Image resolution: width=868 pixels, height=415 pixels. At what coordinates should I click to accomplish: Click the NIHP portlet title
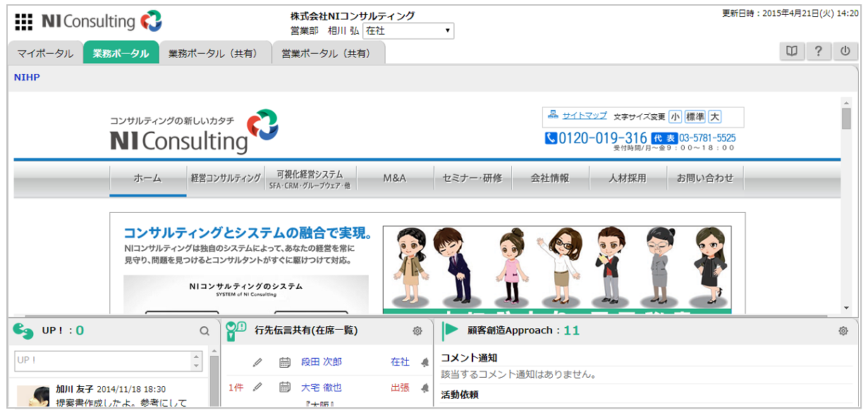click(27, 78)
